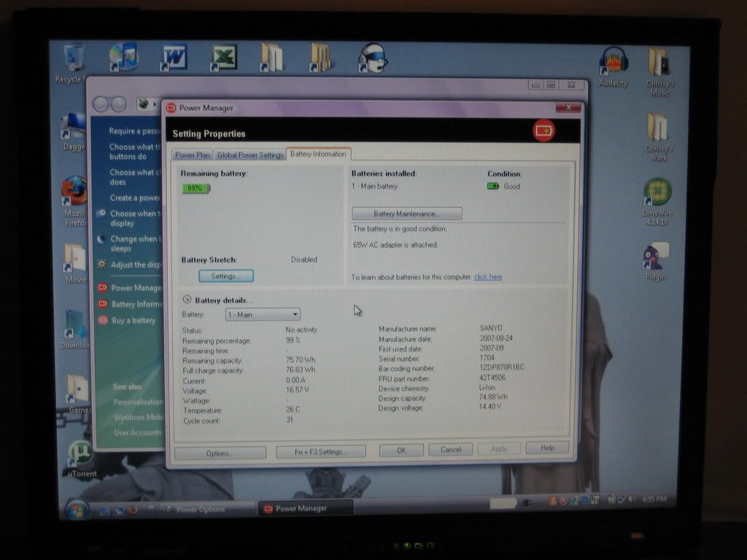Switch to Global Power Settings tab

click(x=249, y=155)
